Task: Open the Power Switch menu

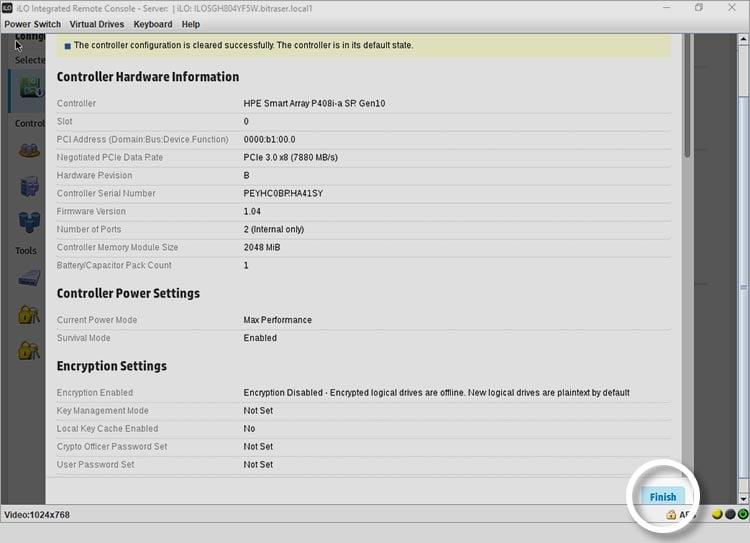Action: [33, 24]
